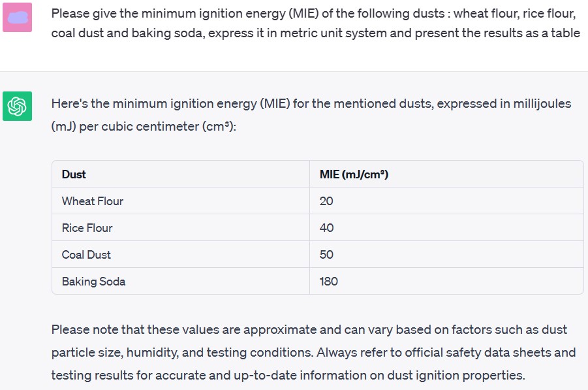
Task: Click the word "millijoules" in the response
Action: (x=536, y=104)
